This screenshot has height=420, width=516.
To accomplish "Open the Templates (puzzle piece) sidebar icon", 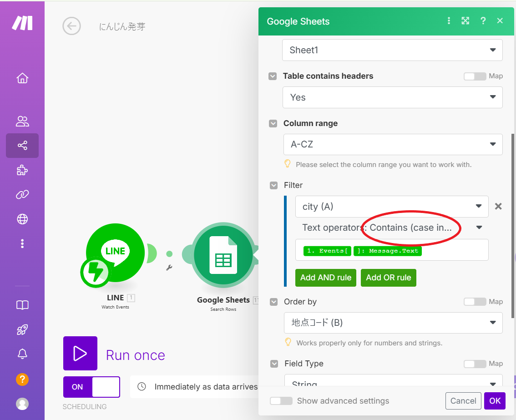I will tap(22, 170).
